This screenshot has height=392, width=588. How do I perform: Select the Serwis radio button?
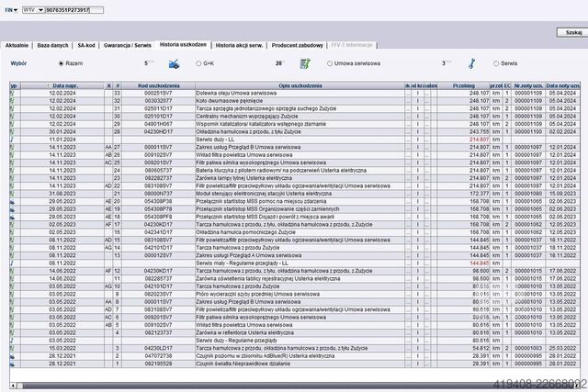tap(496, 63)
